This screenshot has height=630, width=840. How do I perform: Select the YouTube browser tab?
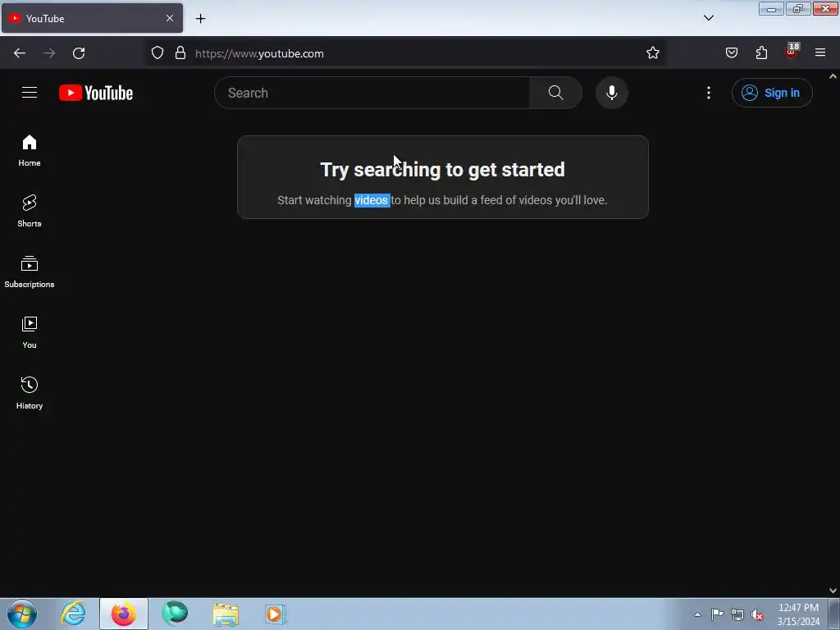tap(92, 18)
